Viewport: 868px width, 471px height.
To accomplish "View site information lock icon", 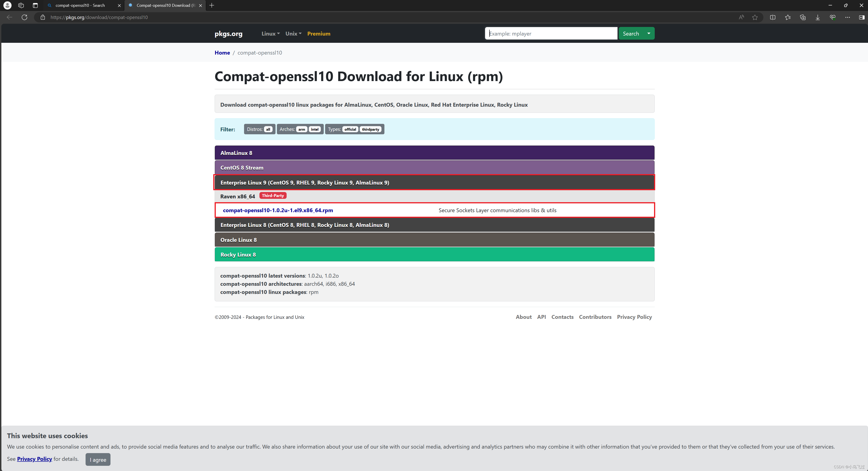I will pyautogui.click(x=43, y=17).
